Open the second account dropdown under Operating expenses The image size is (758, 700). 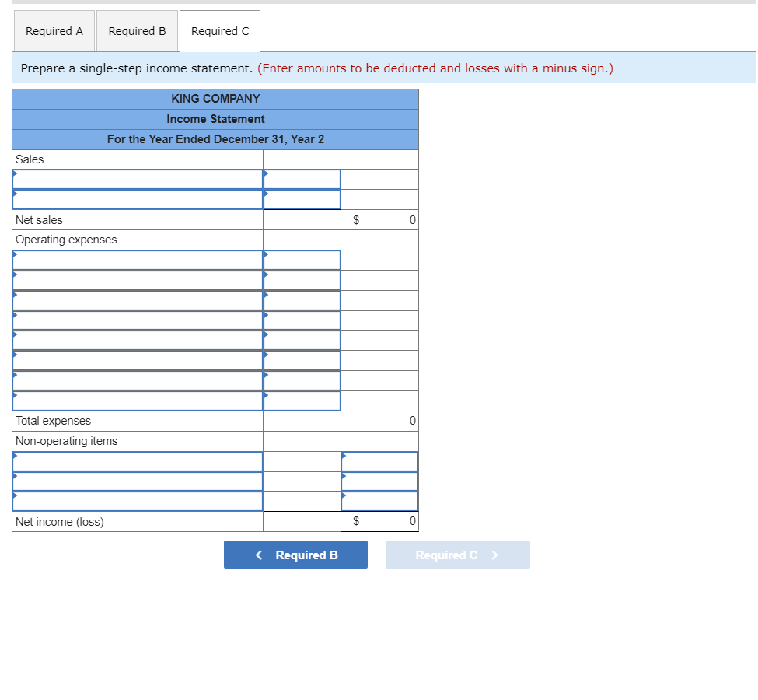[x=138, y=280]
